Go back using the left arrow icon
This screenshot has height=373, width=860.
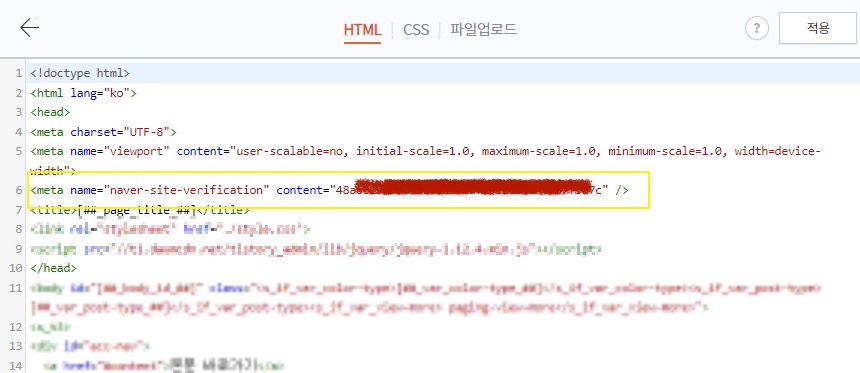point(29,27)
